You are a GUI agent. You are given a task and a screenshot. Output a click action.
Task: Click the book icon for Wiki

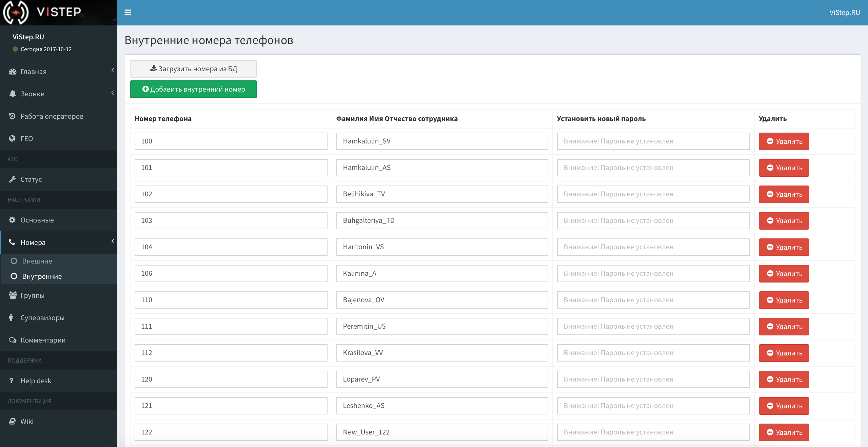click(x=13, y=421)
